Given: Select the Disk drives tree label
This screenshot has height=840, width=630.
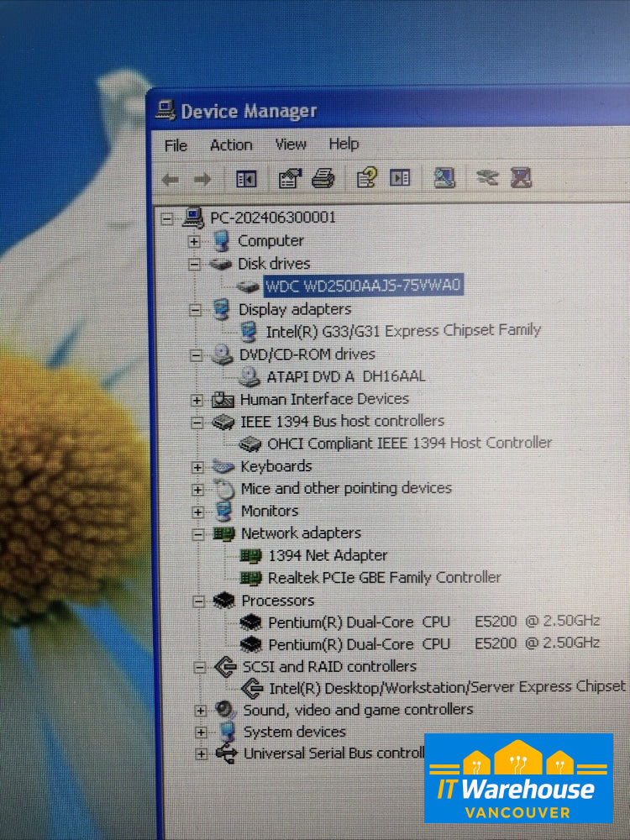Looking at the screenshot, I should pos(274,264).
